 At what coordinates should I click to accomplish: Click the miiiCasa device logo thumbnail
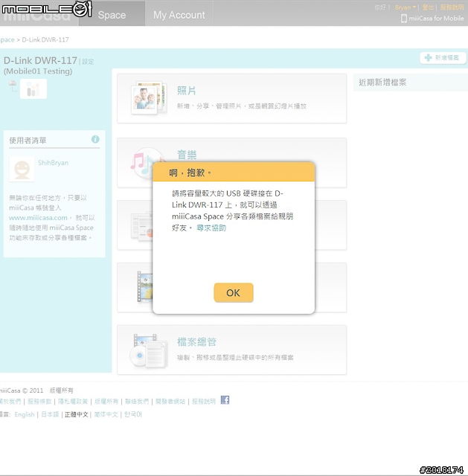tap(33, 89)
